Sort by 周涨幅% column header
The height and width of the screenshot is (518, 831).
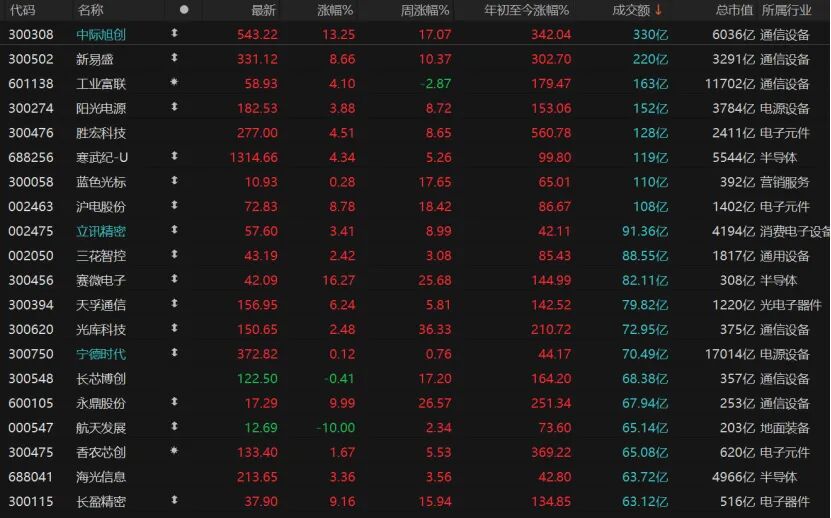[425, 10]
